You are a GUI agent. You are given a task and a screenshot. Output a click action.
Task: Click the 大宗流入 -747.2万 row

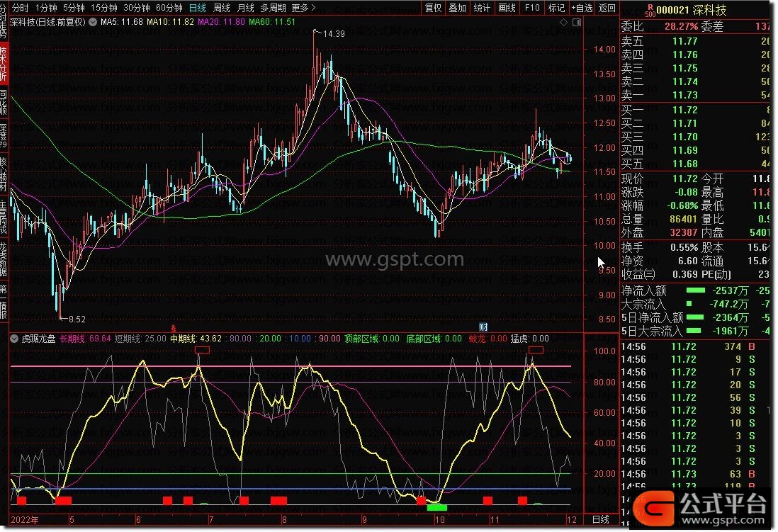tap(695, 304)
